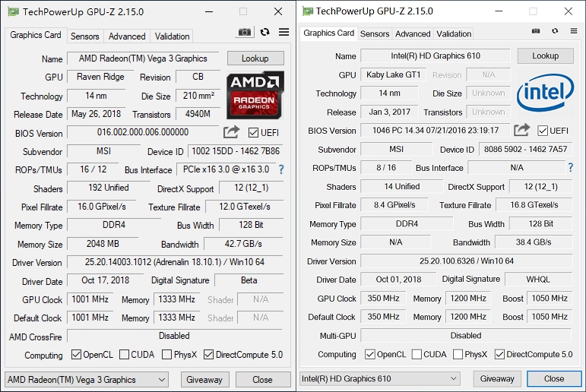The image size is (586, 392).
Task: Click Close button in Intel window
Action: pyautogui.click(x=554, y=378)
